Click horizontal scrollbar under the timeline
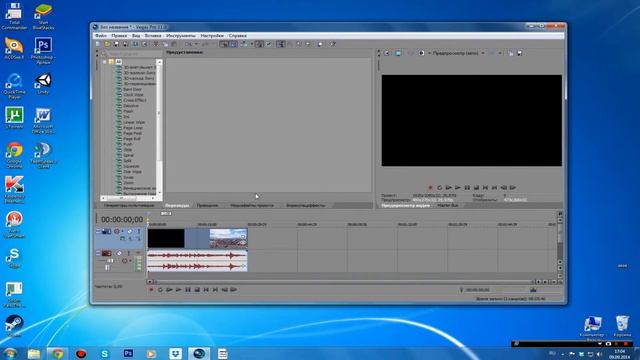The height and width of the screenshot is (360, 640). 344,282
